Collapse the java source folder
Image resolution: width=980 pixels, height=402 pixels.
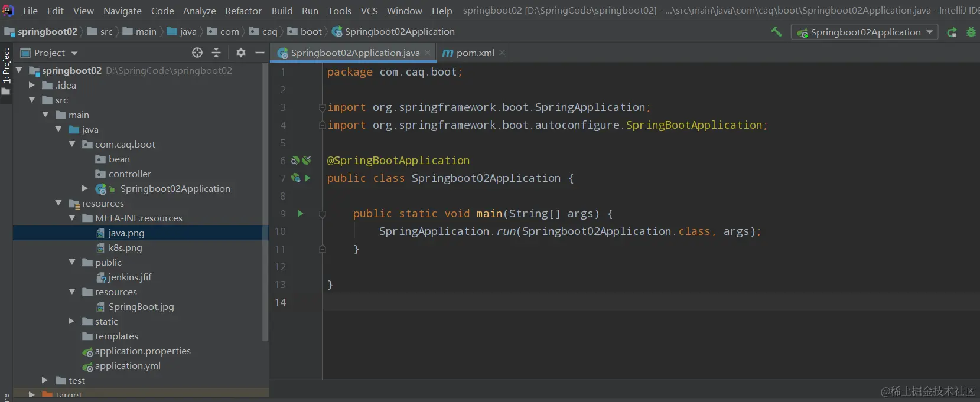58,129
